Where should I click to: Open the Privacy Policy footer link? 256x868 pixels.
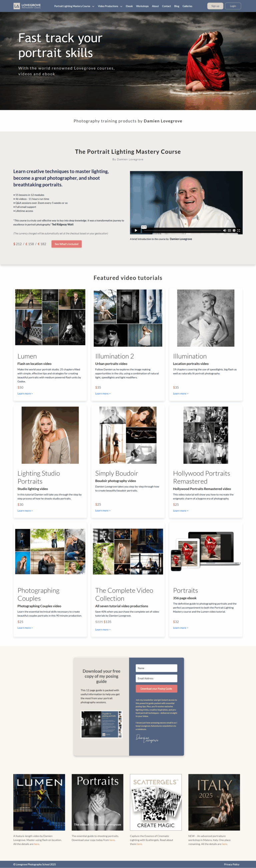(232, 864)
